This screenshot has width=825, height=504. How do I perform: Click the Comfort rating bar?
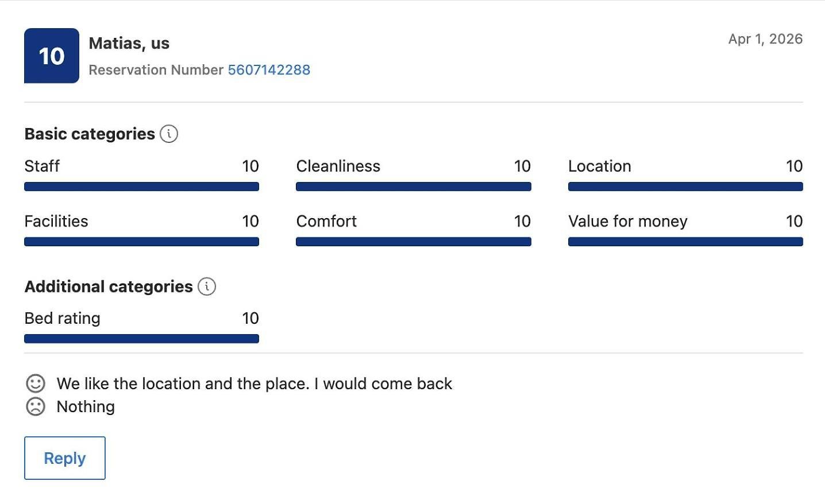click(x=414, y=242)
